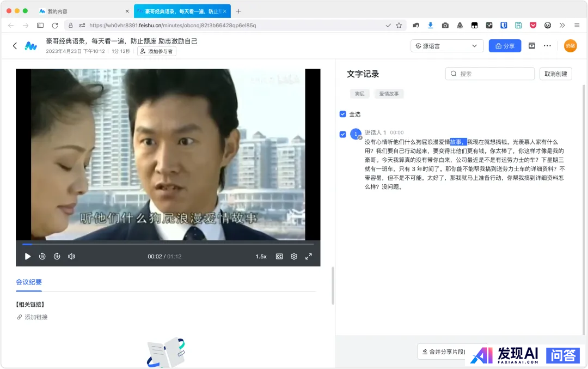The height and width of the screenshot is (369, 588).
Task: Click 添加链接 link
Action: point(32,317)
